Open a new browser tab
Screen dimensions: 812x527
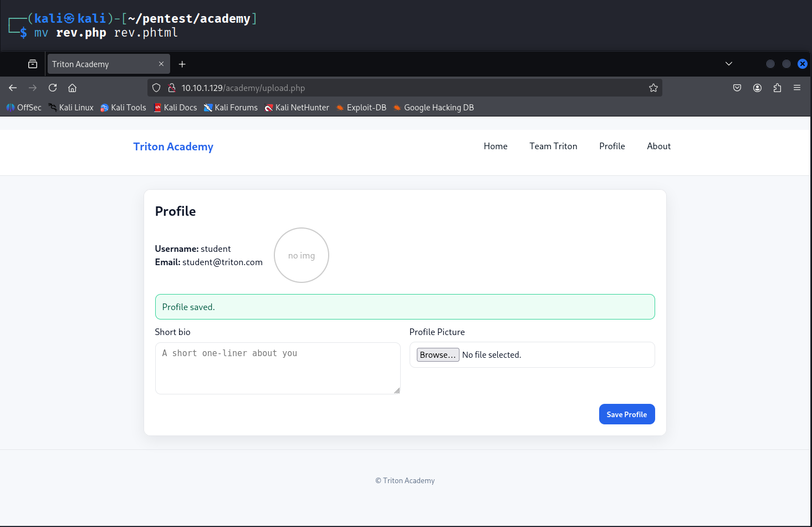tap(182, 64)
